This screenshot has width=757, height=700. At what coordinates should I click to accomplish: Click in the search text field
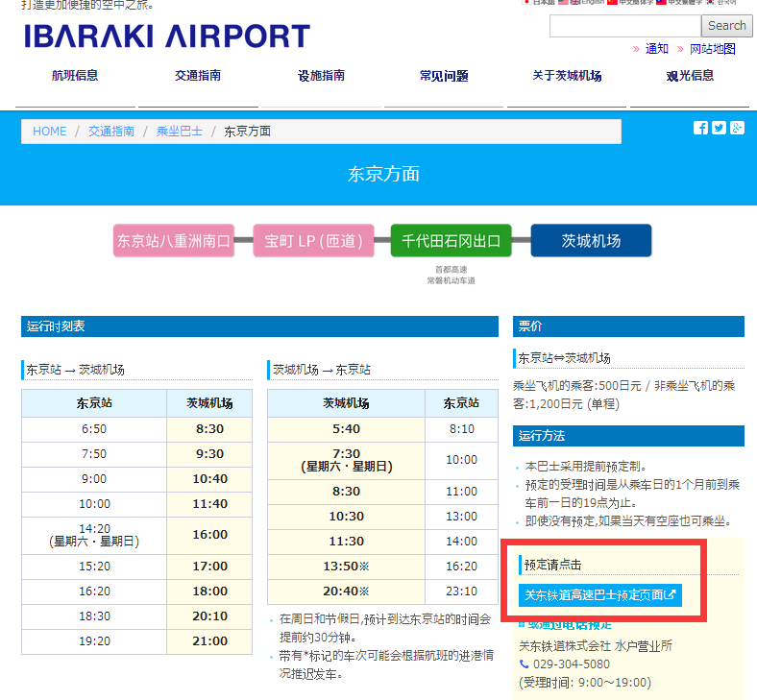pos(624,26)
